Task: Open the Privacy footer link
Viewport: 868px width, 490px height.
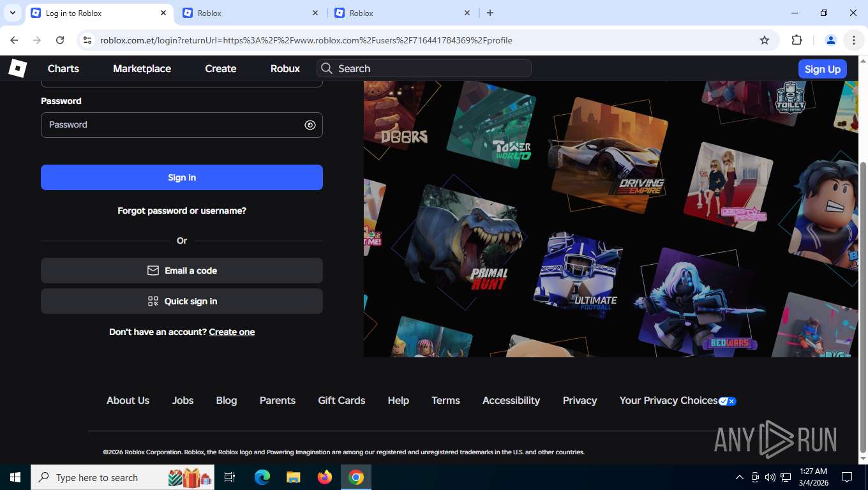Action: (x=580, y=401)
